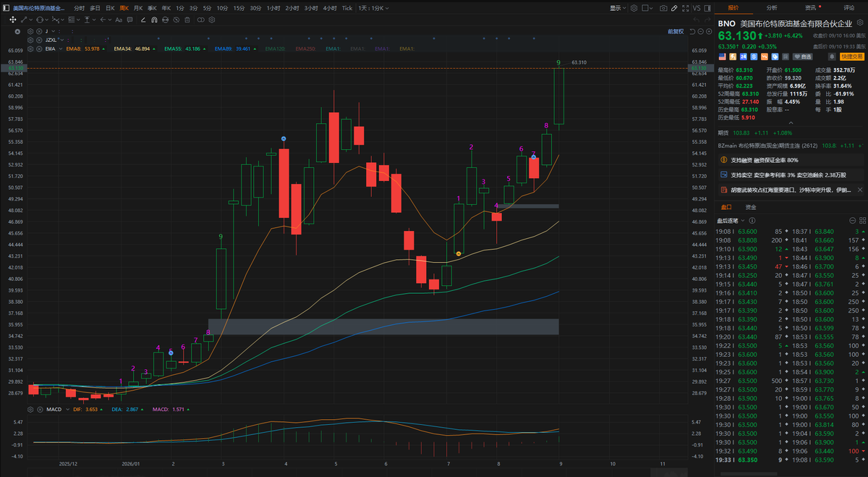868x477 pixels.
Task: Open the 分析 analysis tab
Action: pos(772,8)
